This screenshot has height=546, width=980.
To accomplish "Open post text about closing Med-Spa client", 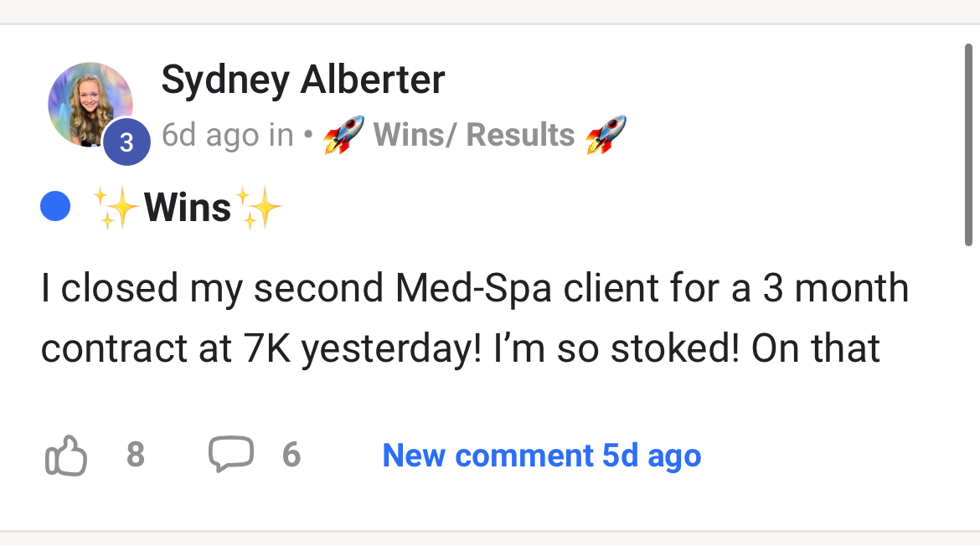I will coord(474,289).
